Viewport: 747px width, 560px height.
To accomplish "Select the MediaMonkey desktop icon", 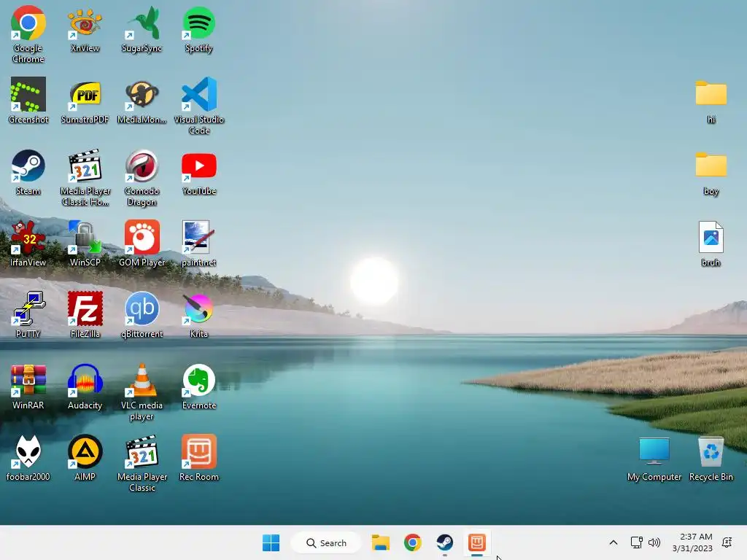I will click(142, 101).
